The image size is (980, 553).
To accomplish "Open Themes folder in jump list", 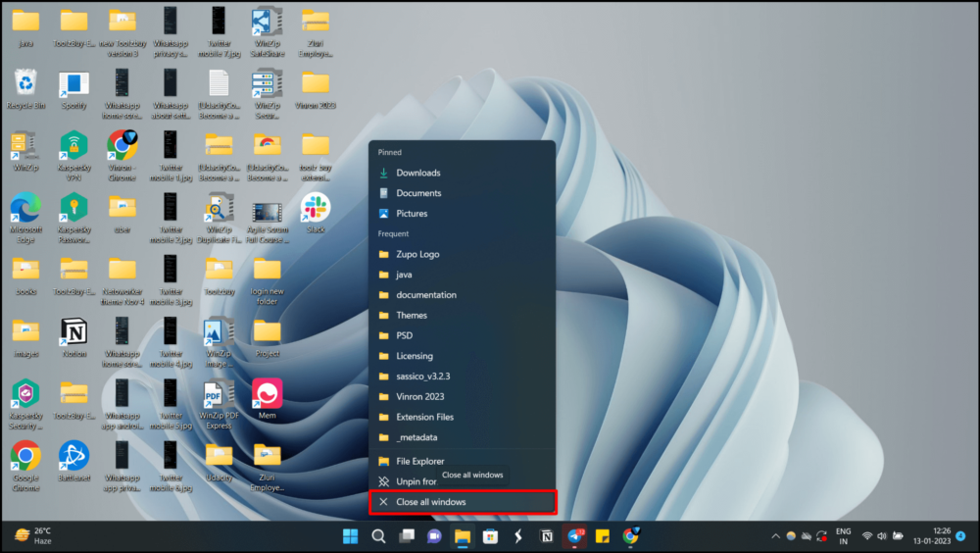I will [462, 315].
